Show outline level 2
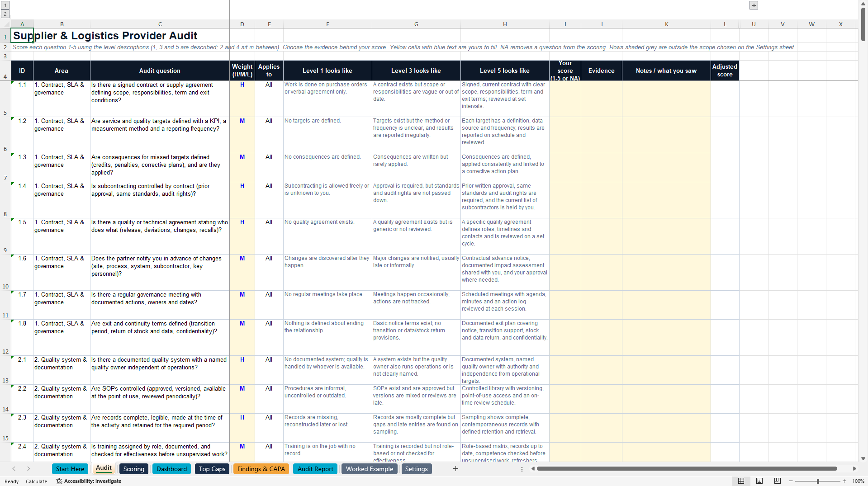 (5, 14)
